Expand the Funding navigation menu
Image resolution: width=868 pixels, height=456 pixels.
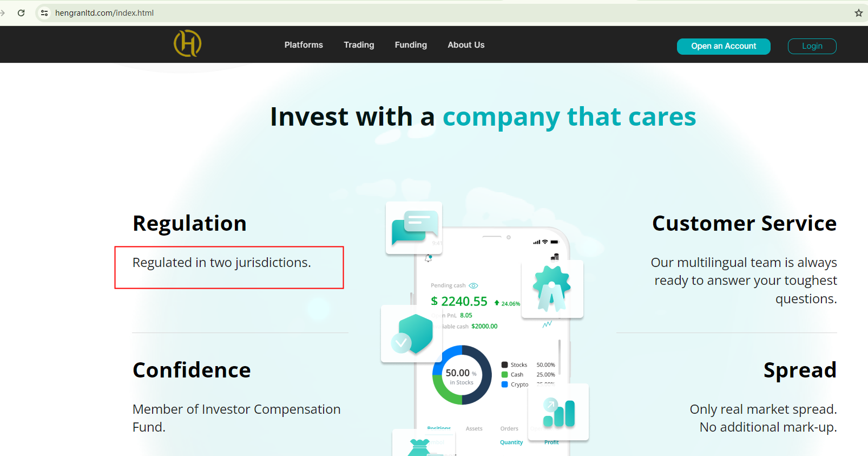(411, 45)
